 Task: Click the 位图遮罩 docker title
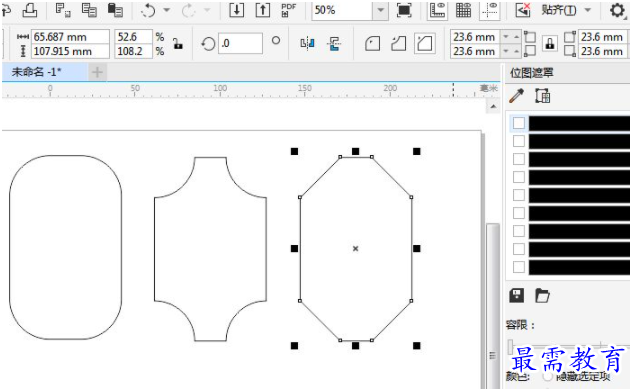[531, 73]
